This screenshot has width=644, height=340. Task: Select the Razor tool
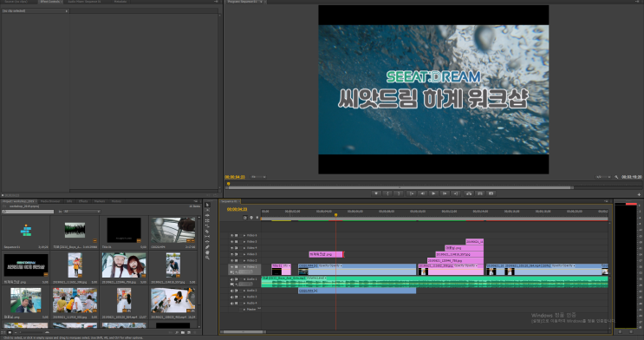207,232
